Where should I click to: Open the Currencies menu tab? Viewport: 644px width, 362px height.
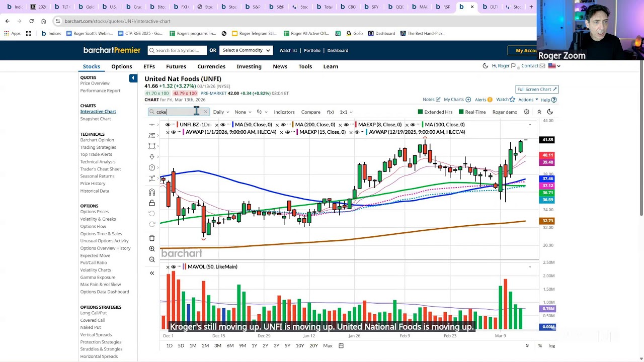pyautogui.click(x=211, y=66)
